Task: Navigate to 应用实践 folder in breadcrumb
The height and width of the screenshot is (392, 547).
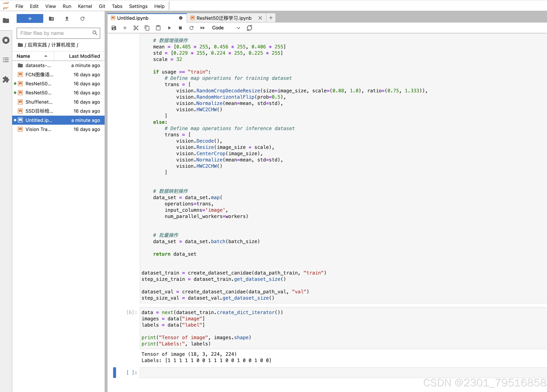Action: point(37,45)
